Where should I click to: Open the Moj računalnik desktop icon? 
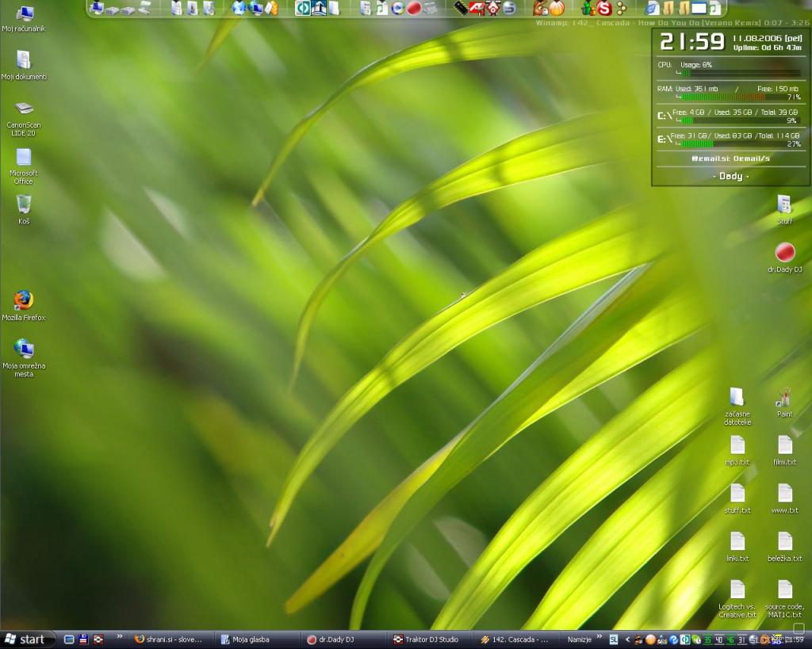pos(24,19)
